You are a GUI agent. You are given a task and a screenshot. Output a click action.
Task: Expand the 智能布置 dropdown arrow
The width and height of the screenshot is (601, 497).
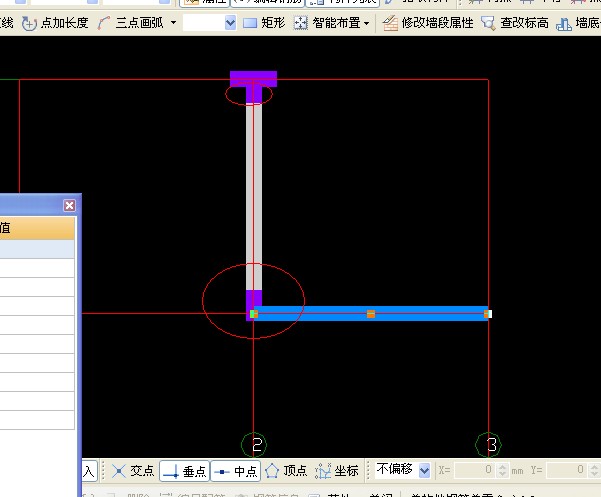tap(367, 23)
